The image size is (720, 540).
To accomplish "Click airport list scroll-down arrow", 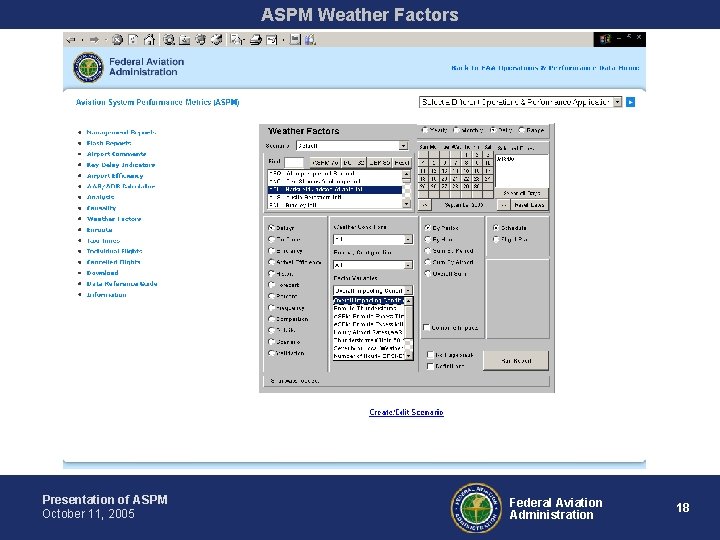I will coord(406,204).
